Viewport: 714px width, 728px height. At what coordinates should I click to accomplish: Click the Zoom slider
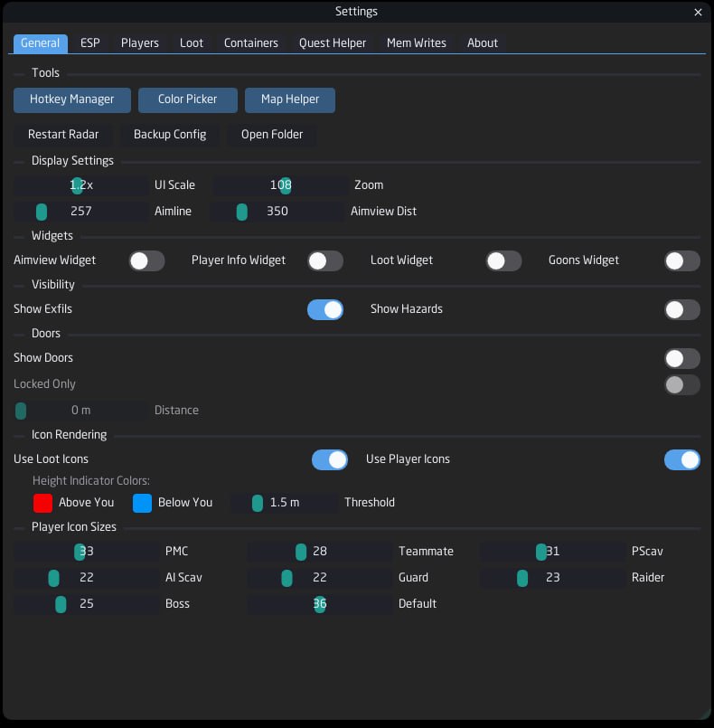[281, 185]
